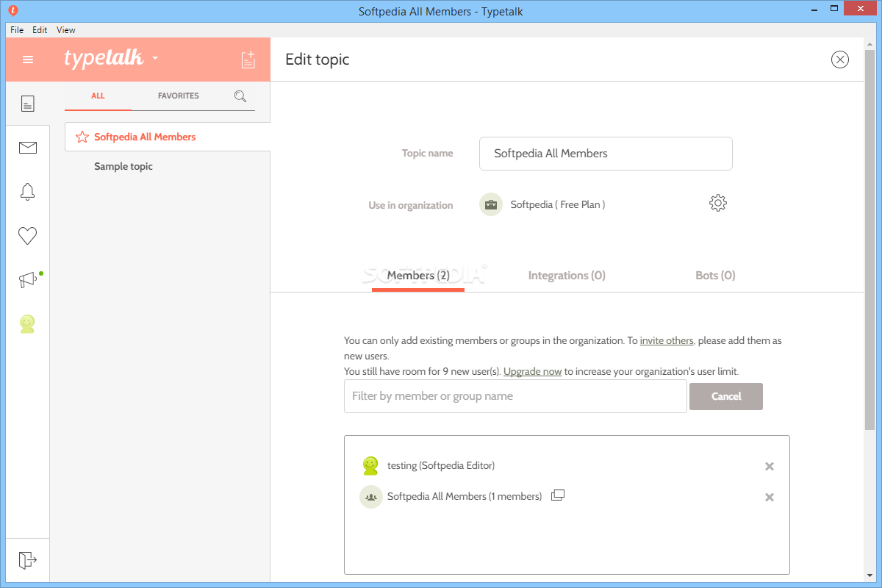Click the vertical scrollbar down arrow
The image size is (882, 588).
coord(870,575)
